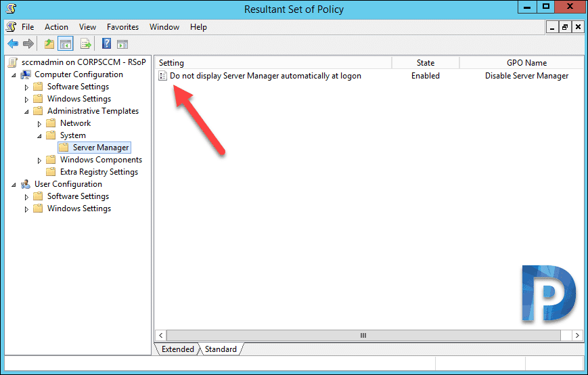Click the Extra Registry Settings folder icon
This screenshot has width=588, height=375.
point(51,172)
